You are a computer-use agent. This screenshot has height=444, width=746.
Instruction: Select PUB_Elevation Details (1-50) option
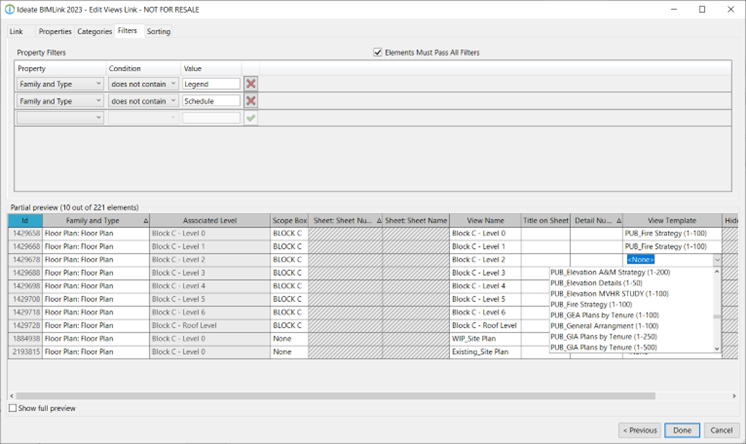pyautogui.click(x=596, y=283)
